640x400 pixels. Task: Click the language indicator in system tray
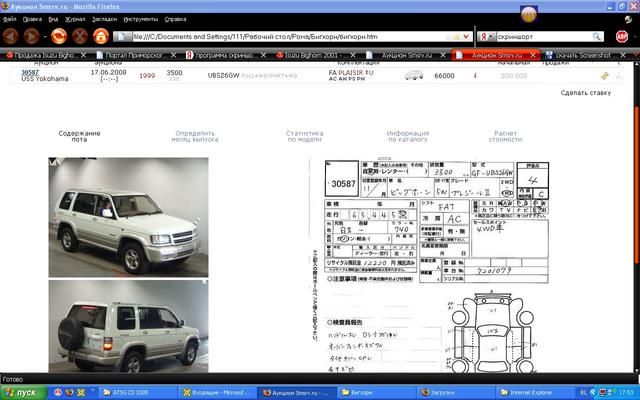point(584,393)
